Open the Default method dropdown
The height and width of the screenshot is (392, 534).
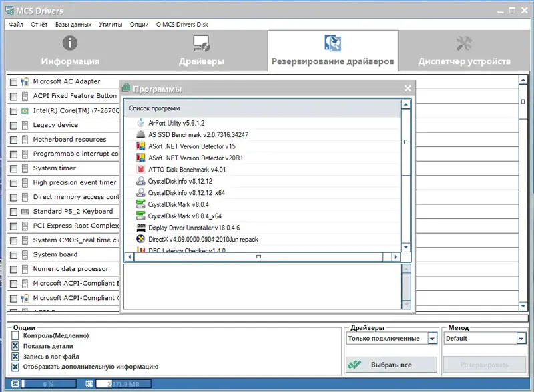(521, 339)
